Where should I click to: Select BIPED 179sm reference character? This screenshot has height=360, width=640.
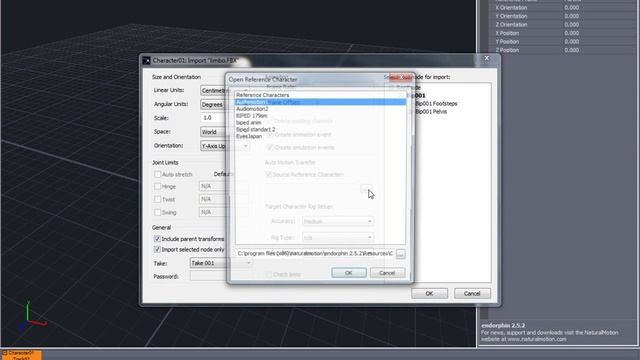[251, 116]
